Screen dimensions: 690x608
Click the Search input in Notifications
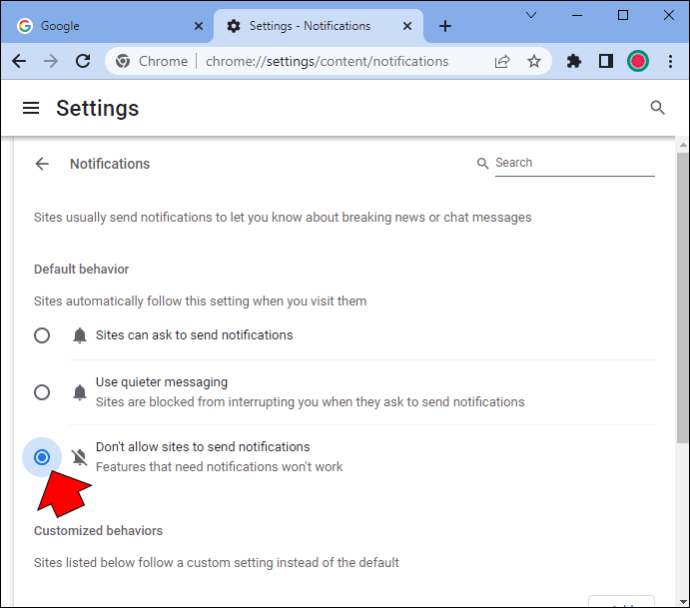click(575, 163)
